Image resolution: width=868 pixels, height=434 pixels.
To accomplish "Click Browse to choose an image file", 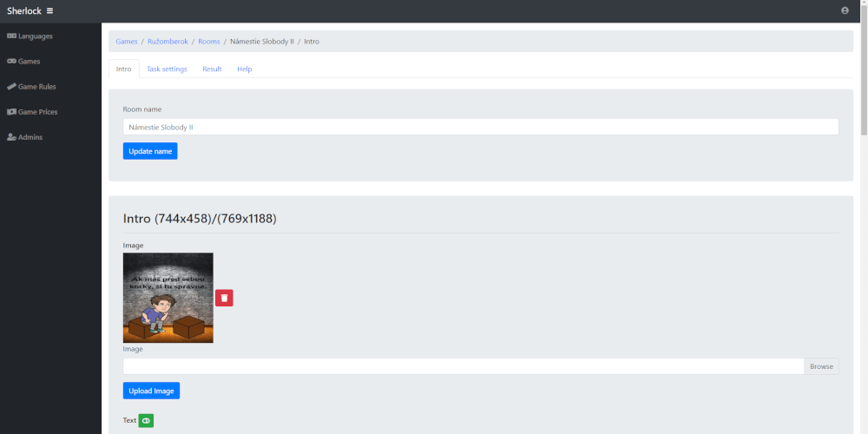I will pos(821,366).
